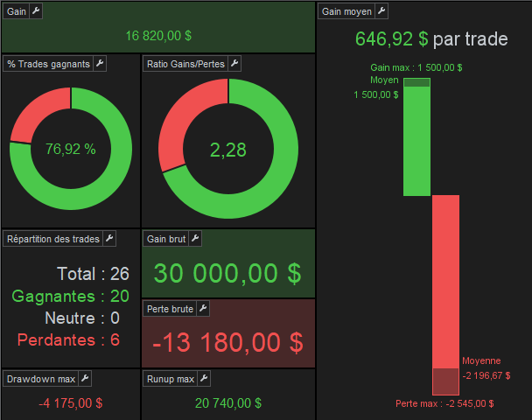Screen dimensions: 532x420
Task: Click the Runup max label
Action: 170,379
